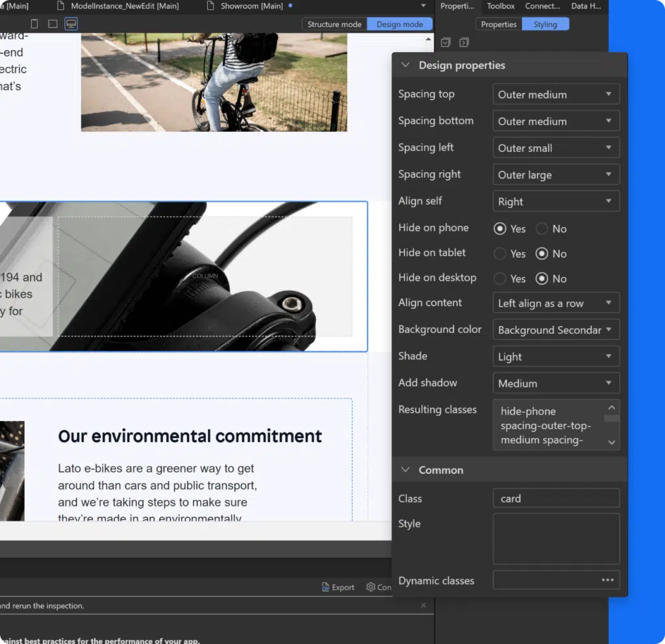Open the tab overflow dropdown arrow

[423, 6]
